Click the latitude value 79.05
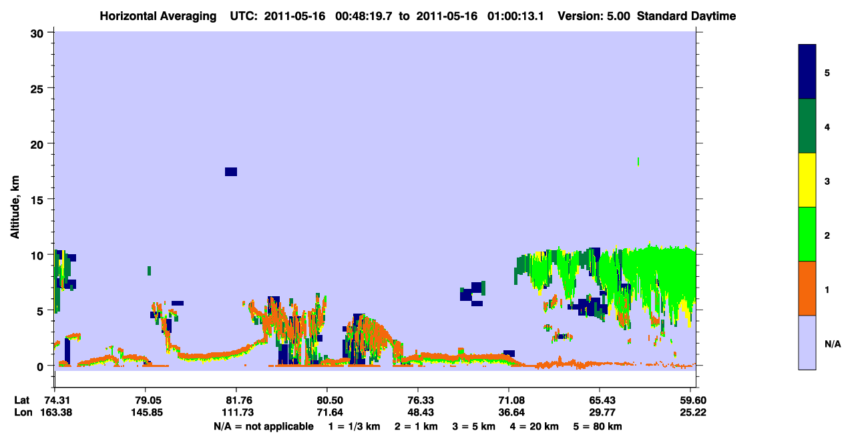The height and width of the screenshot is (445, 868). [x=146, y=400]
